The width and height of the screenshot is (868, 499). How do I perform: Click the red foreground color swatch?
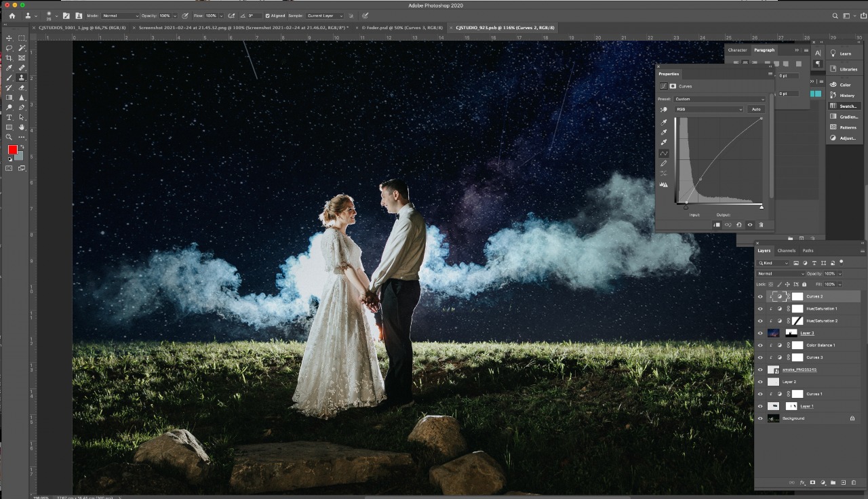point(12,151)
